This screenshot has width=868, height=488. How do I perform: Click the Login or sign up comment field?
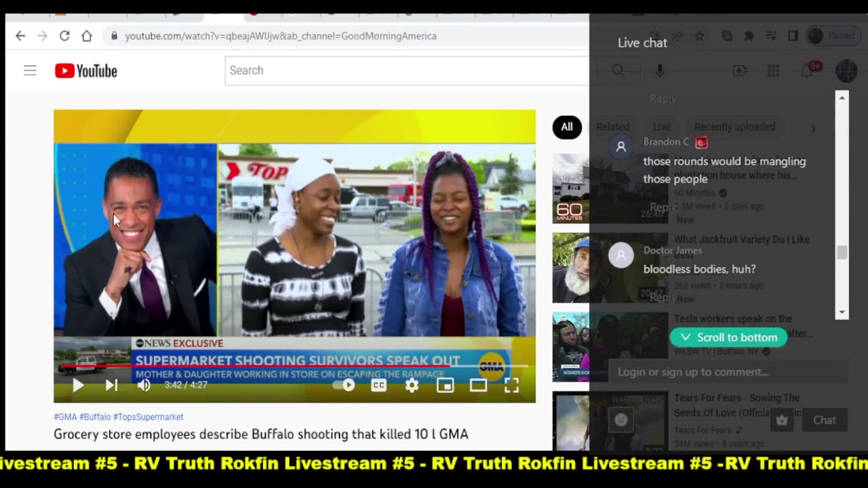tap(728, 372)
